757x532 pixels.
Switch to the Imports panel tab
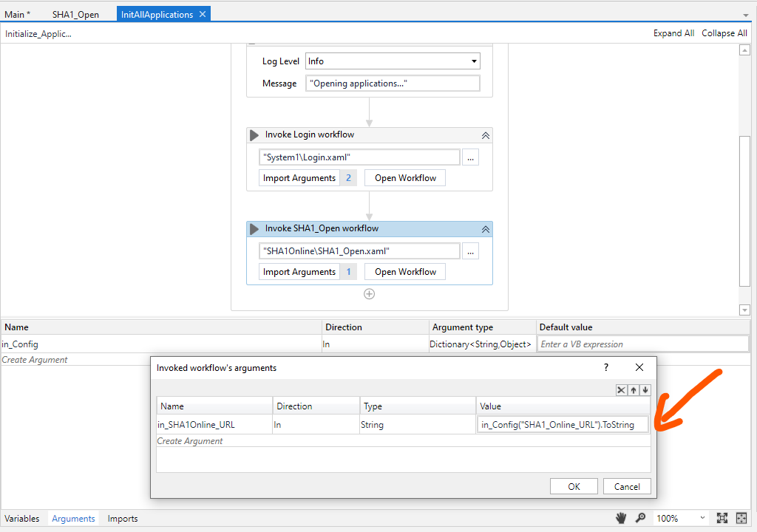click(122, 518)
